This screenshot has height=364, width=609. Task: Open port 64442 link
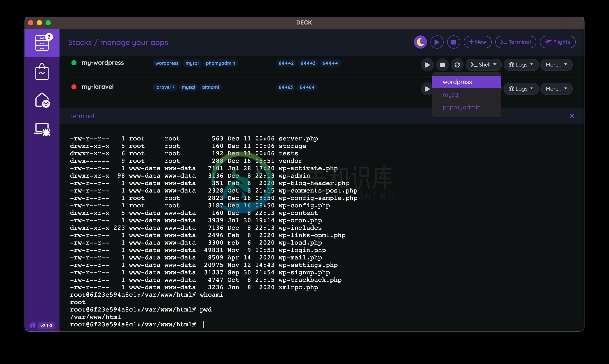coord(286,63)
